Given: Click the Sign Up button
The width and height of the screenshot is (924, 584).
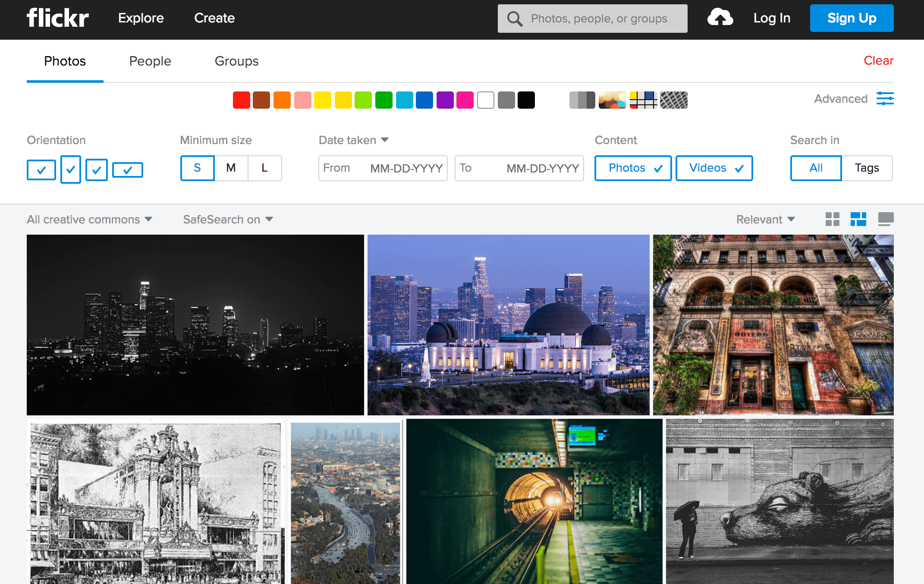Looking at the screenshot, I should 852,18.
